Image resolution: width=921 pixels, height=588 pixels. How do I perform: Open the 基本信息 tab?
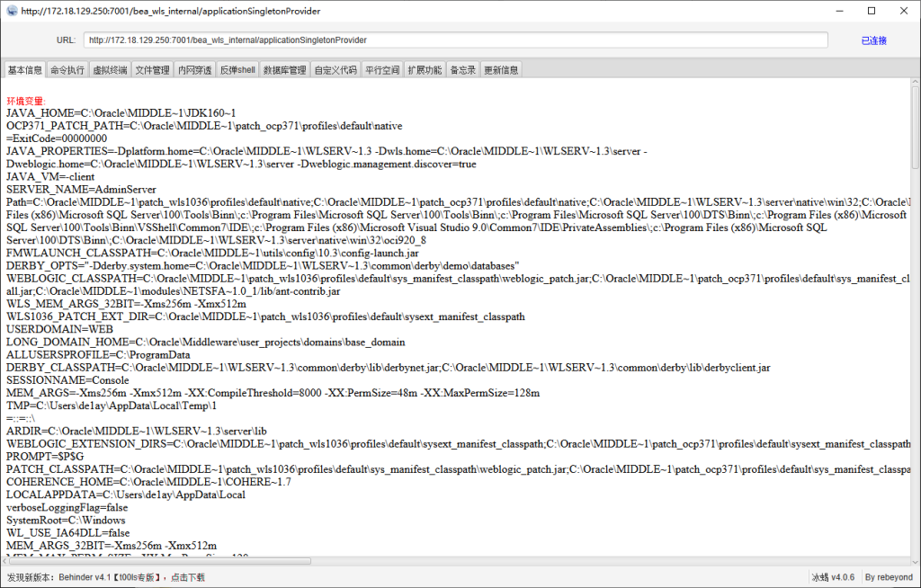coord(24,70)
